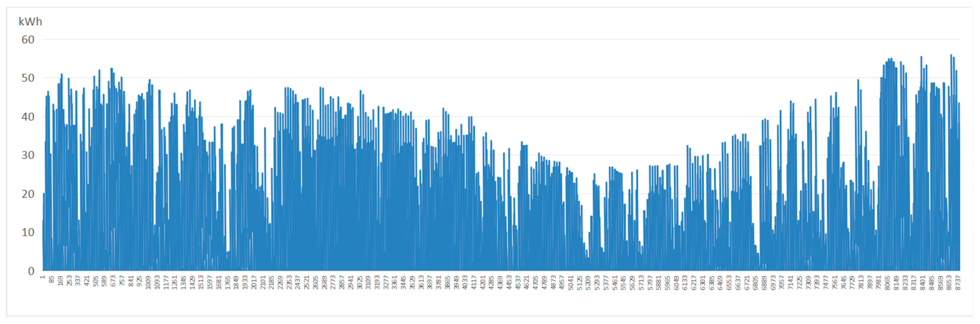Select x-axis tick label 4033
The width and height of the screenshot is (980, 324).
[x=465, y=282]
